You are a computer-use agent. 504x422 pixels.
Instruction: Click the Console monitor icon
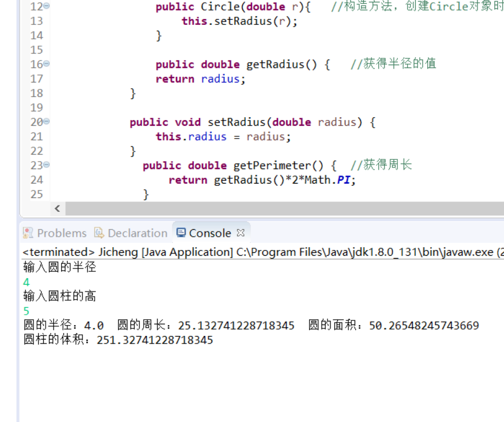(x=181, y=233)
